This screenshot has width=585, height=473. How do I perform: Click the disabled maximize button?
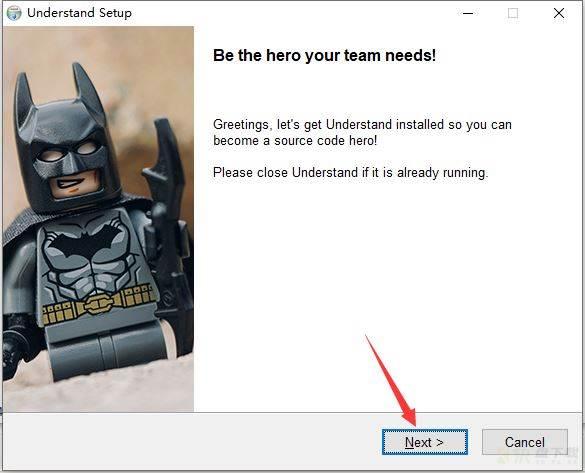tap(513, 13)
